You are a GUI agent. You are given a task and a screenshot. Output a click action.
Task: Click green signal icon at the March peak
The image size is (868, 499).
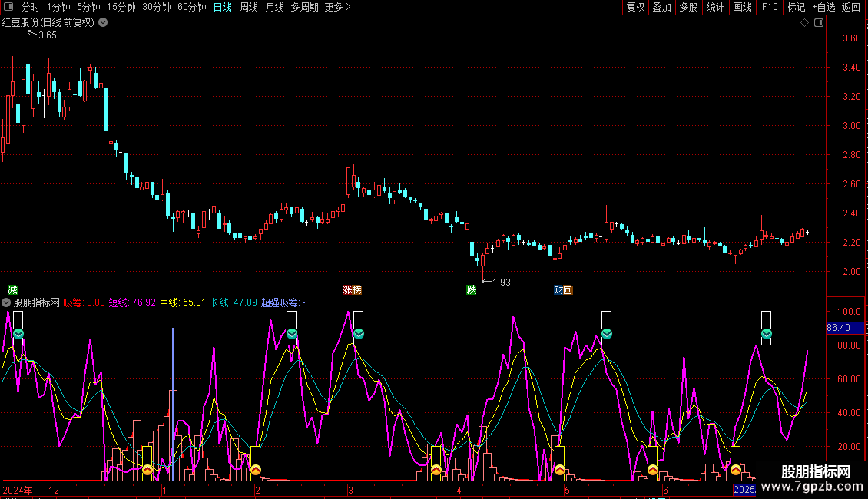(358, 334)
